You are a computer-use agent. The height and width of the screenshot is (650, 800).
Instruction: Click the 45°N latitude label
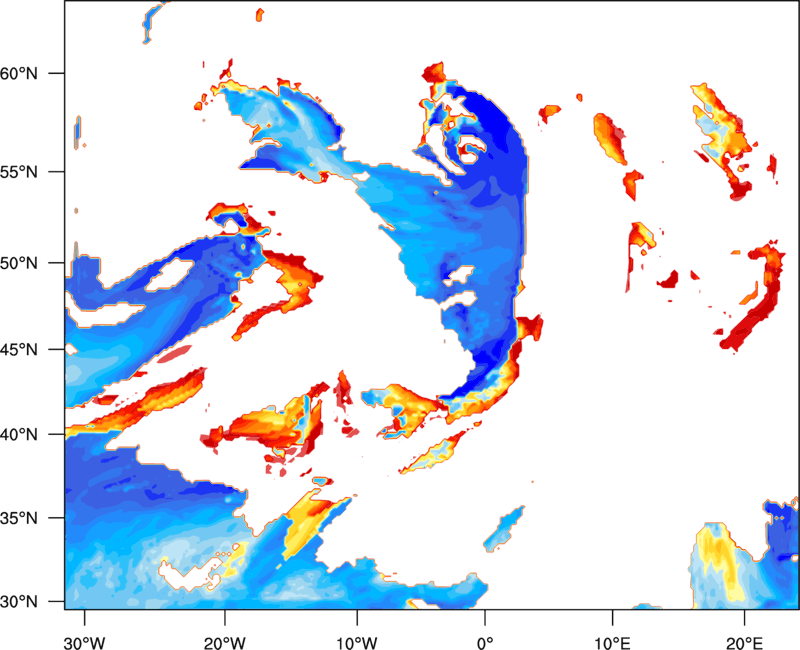(x=19, y=350)
